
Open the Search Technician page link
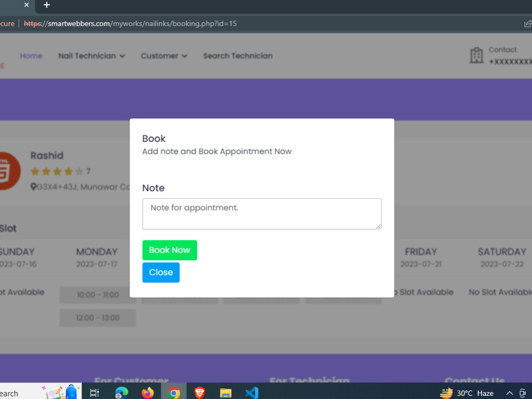[238, 56]
